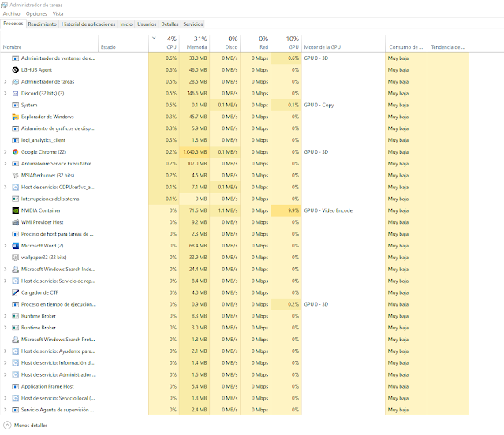Expand the Administrador de tareas process group
Viewport: 504px width, 435px height.
(x=6, y=81)
